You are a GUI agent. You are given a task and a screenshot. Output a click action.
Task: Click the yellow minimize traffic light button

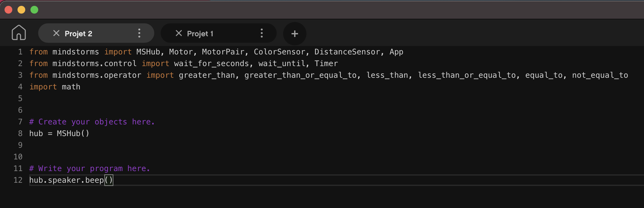pyautogui.click(x=21, y=10)
